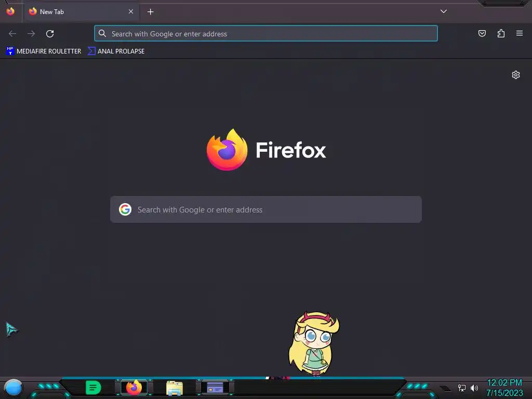Open new tab personalize gear icon
Viewport: 532px width, 399px height.
pyautogui.click(x=516, y=75)
